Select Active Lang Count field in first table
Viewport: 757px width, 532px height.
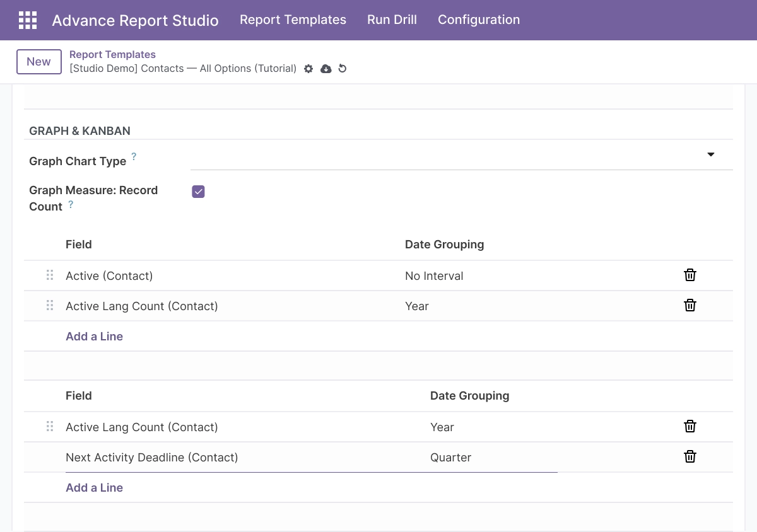(x=141, y=306)
